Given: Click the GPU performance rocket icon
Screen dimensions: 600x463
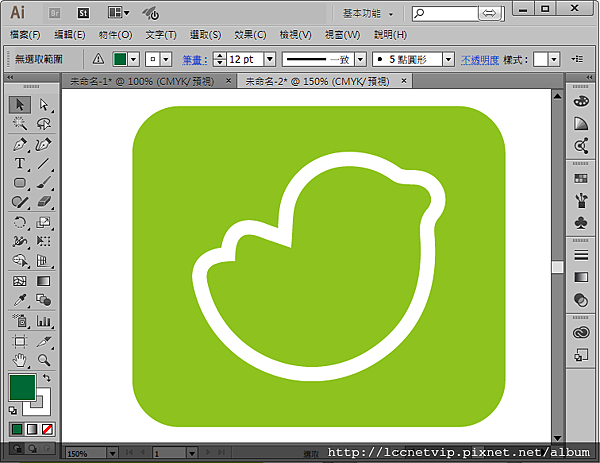Looking at the screenshot, I should click(151, 13).
